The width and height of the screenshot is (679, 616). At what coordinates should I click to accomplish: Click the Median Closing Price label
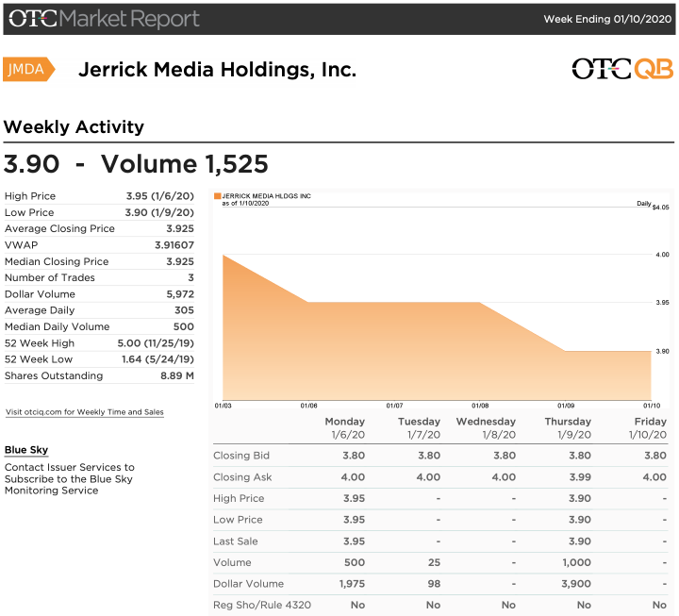tap(57, 261)
